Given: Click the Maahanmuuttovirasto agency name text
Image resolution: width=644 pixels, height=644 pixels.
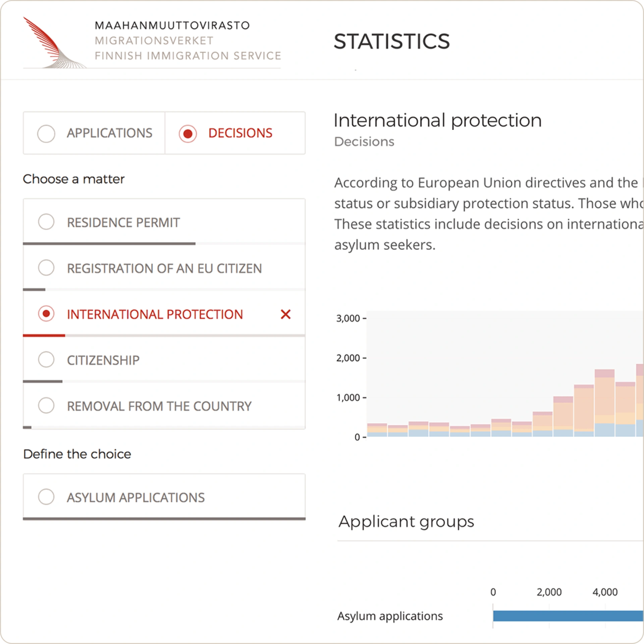Looking at the screenshot, I should point(172,25).
